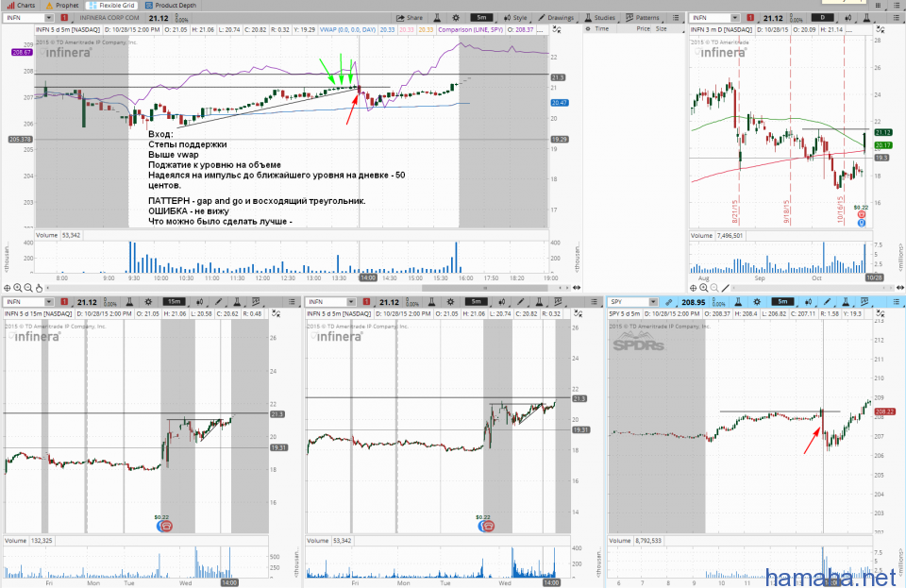
Task: Click pan crosshair tool under main chart
Action: [x=7, y=288]
